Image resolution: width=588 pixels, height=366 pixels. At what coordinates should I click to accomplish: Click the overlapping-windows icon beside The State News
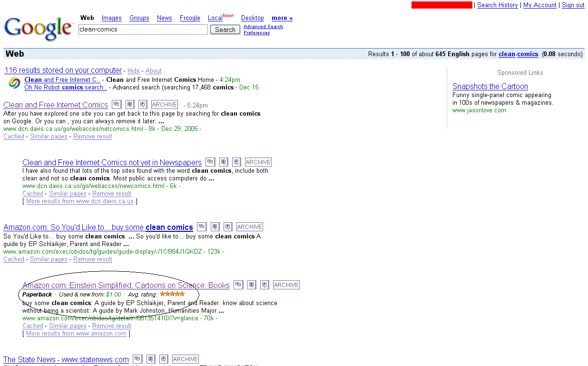coord(137,359)
